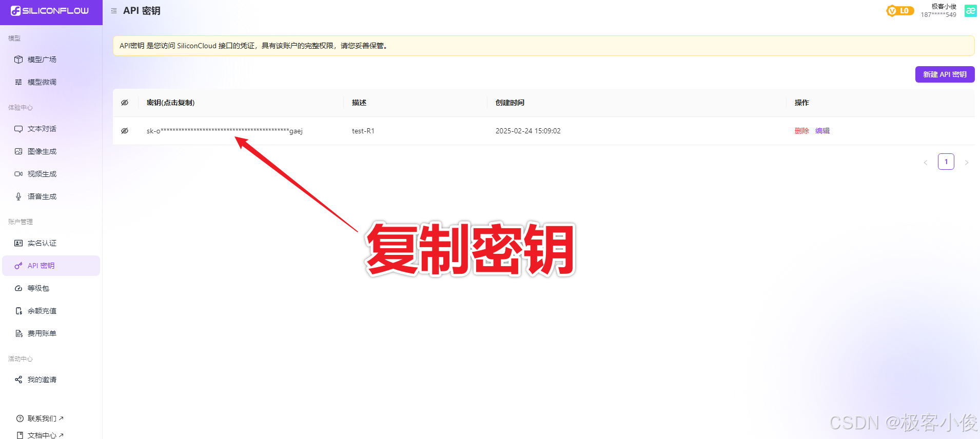Go to 图像生成 menu item

51,151
